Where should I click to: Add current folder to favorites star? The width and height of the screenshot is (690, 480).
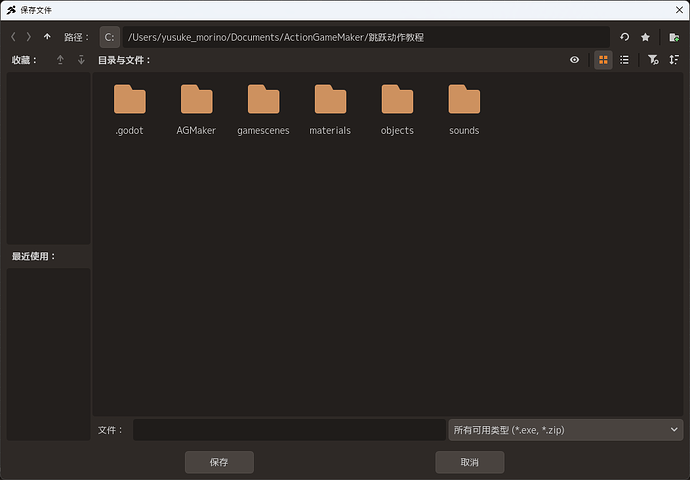[x=645, y=37]
